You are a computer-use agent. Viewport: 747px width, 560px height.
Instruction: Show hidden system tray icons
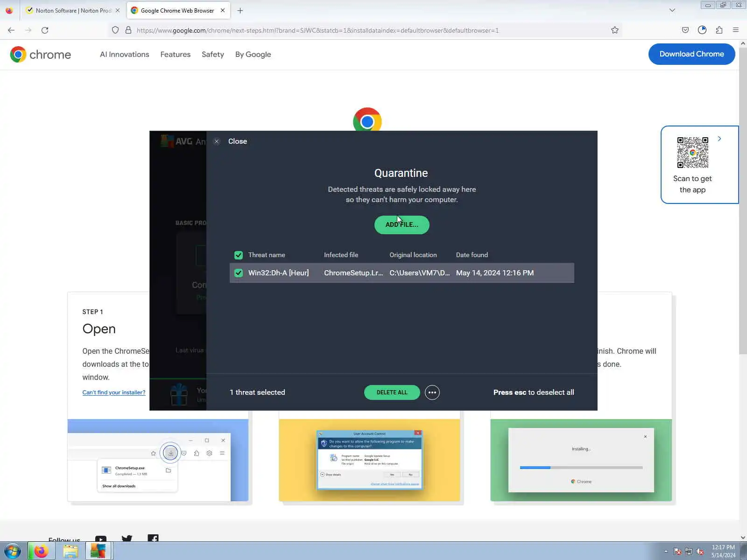pos(666,552)
